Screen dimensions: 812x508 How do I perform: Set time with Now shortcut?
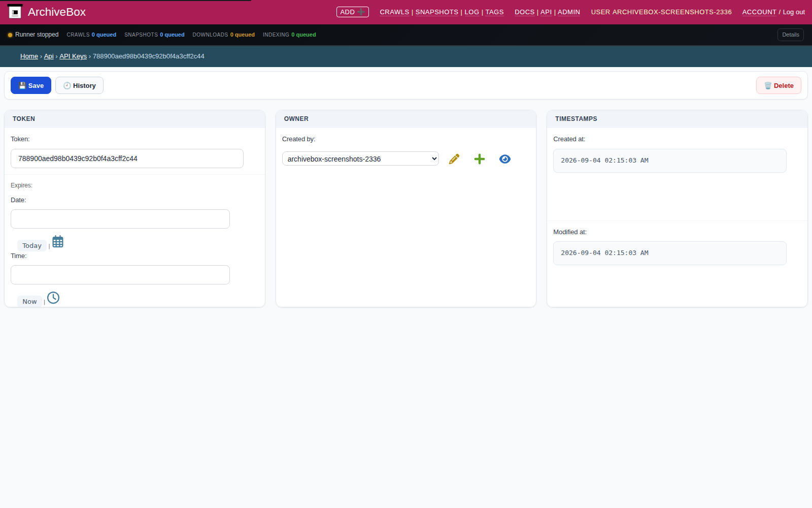(x=29, y=301)
